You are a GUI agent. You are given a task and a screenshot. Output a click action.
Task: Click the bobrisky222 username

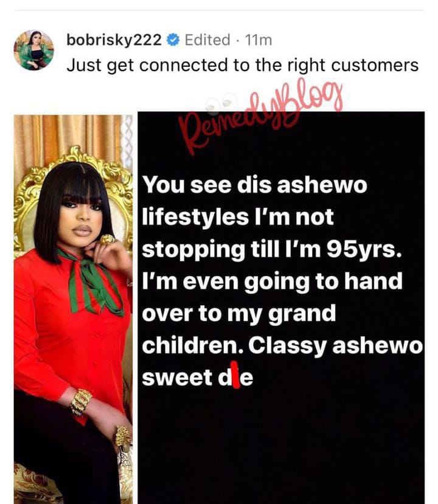pyautogui.click(x=114, y=40)
